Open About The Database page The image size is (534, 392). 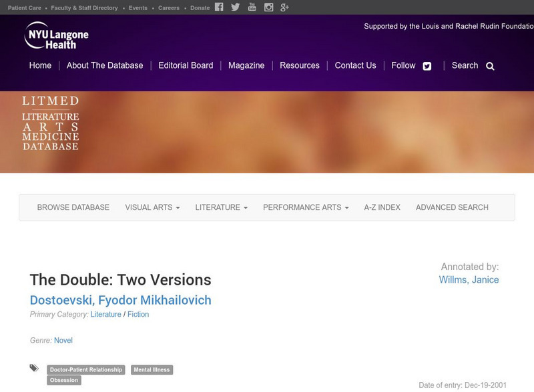105,65
